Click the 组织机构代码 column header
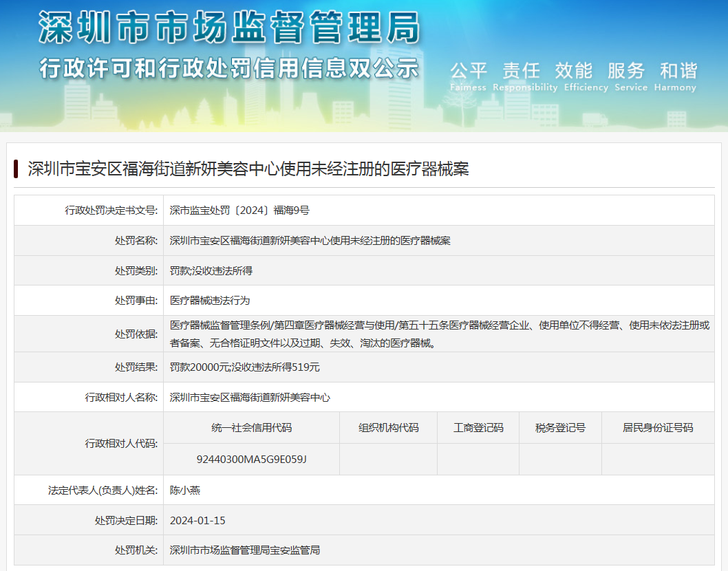 tap(388, 428)
